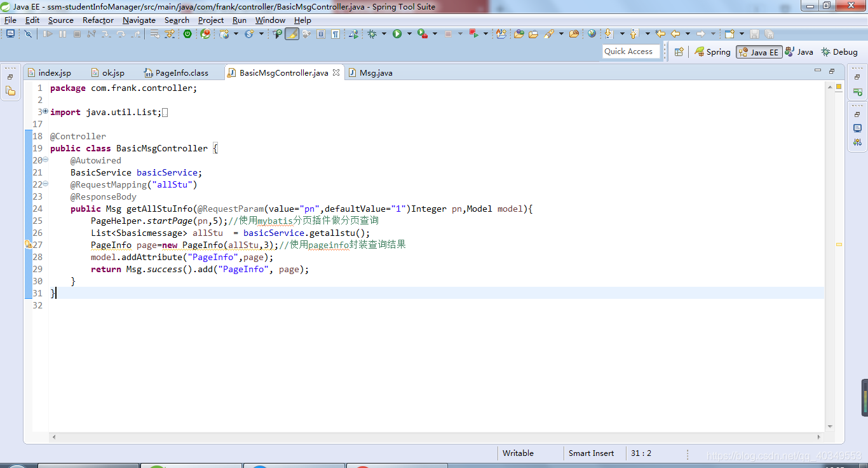Click the Step Over icon
This screenshot has height=468, width=868.
pyautogui.click(x=121, y=34)
